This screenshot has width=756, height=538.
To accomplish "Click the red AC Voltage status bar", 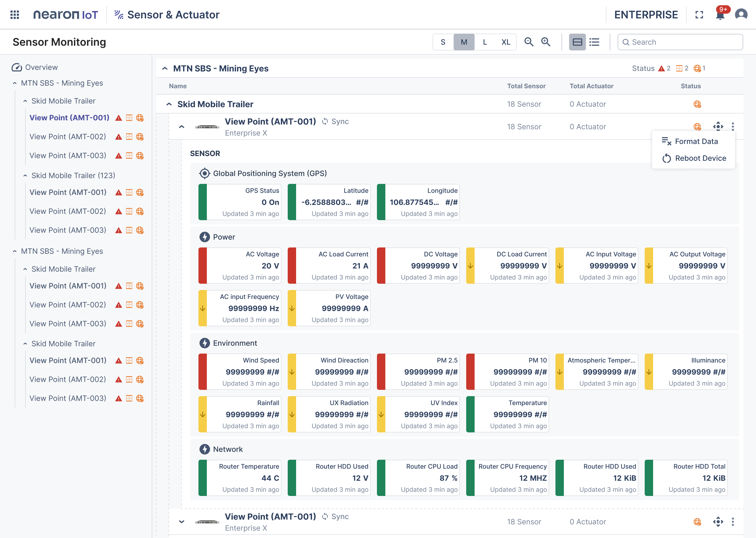I will 203,266.
